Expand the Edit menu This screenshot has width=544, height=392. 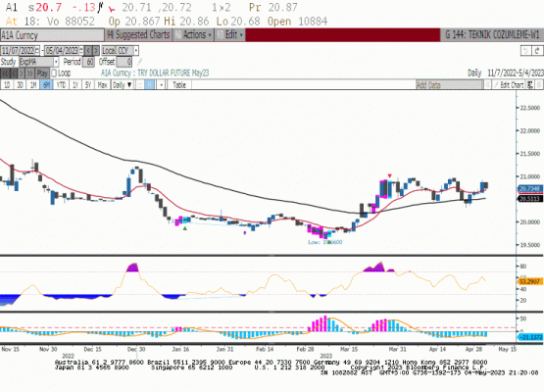coord(230,34)
